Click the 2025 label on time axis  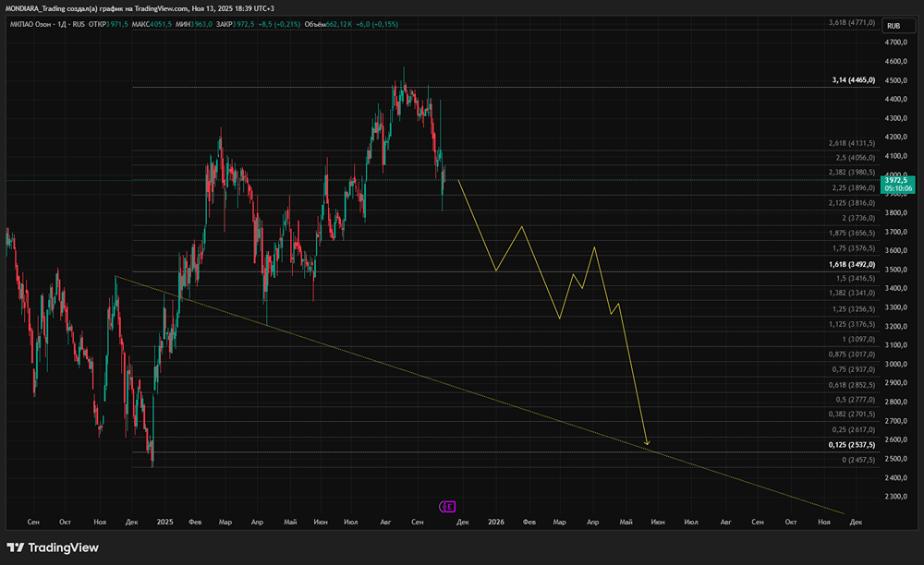tap(163, 522)
